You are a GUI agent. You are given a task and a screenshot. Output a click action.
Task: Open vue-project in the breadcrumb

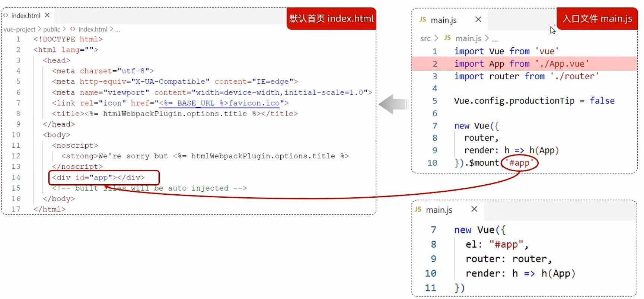[x=19, y=29]
